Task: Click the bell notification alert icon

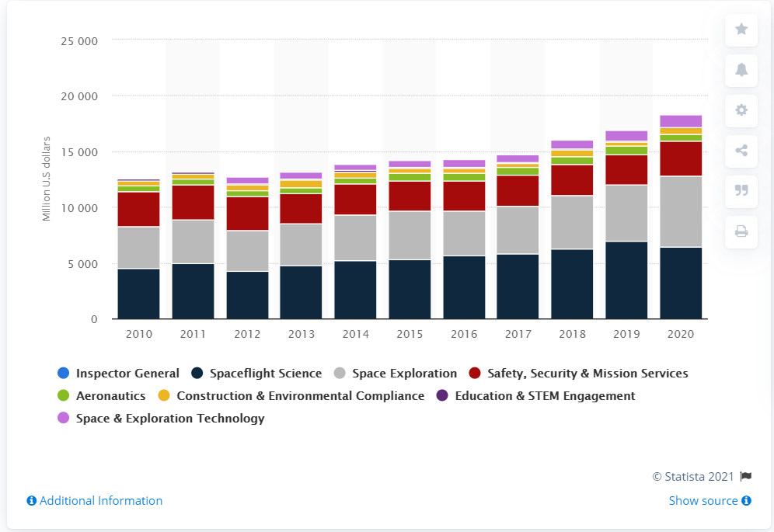Action: [x=741, y=70]
